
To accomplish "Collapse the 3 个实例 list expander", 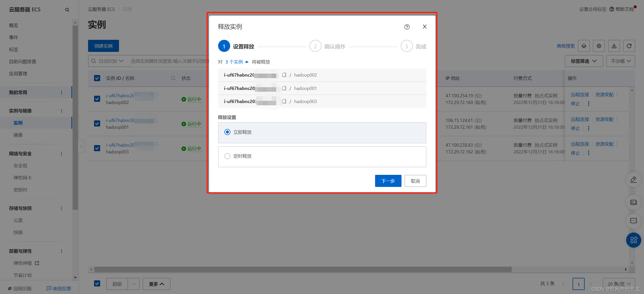I will pyautogui.click(x=237, y=62).
